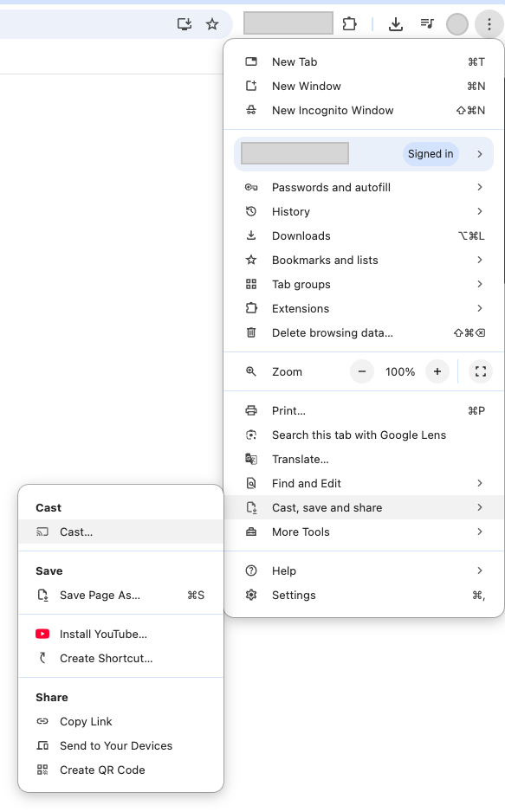Click the profile avatar circle in the toolbar
Screen dimensions: 505x812
[456, 24]
